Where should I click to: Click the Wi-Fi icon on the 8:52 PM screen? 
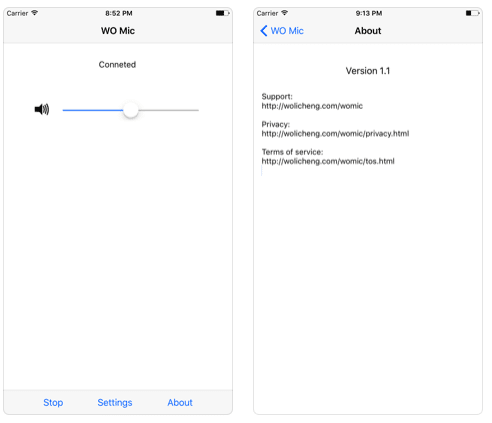[x=34, y=13]
